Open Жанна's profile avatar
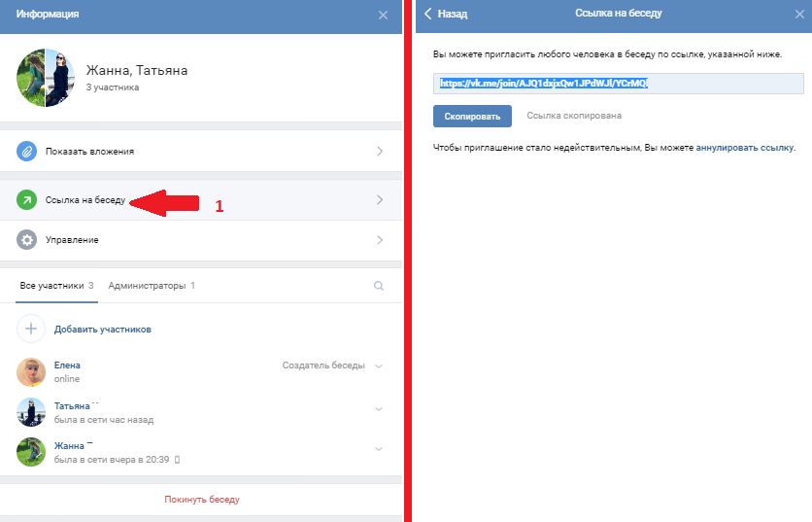 (x=32, y=451)
